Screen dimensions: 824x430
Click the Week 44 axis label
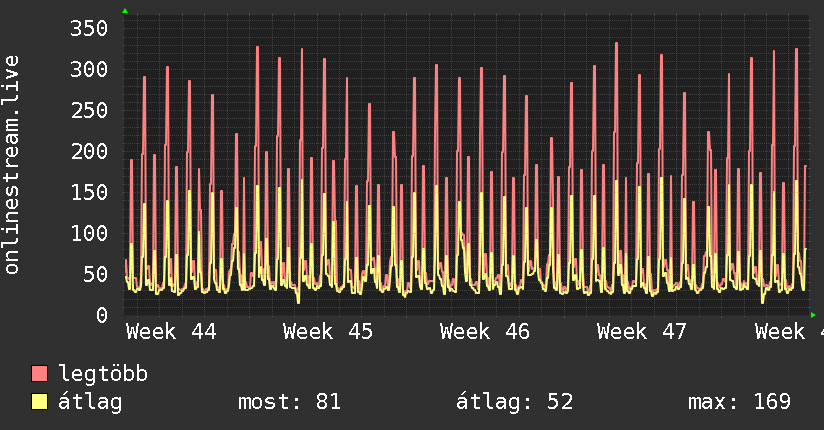pyautogui.click(x=171, y=332)
